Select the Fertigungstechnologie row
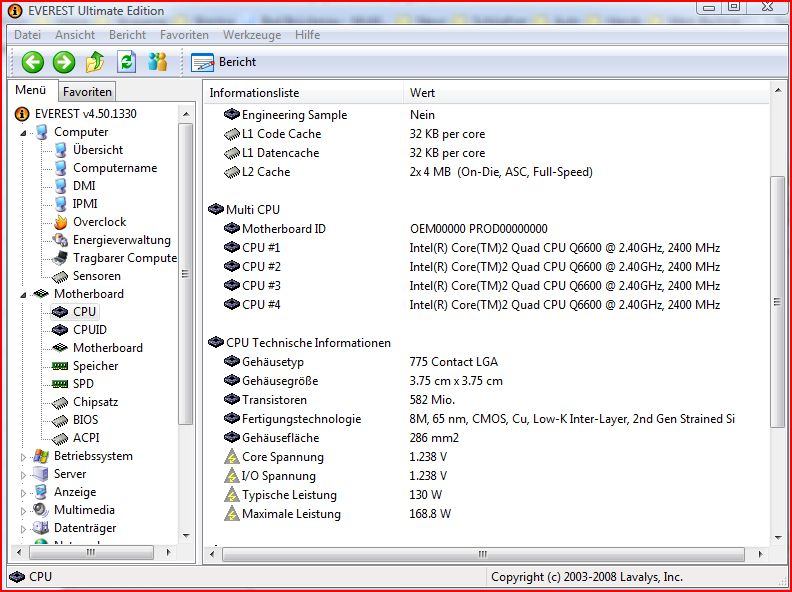Screen dimensions: 792x592 pos(487,419)
